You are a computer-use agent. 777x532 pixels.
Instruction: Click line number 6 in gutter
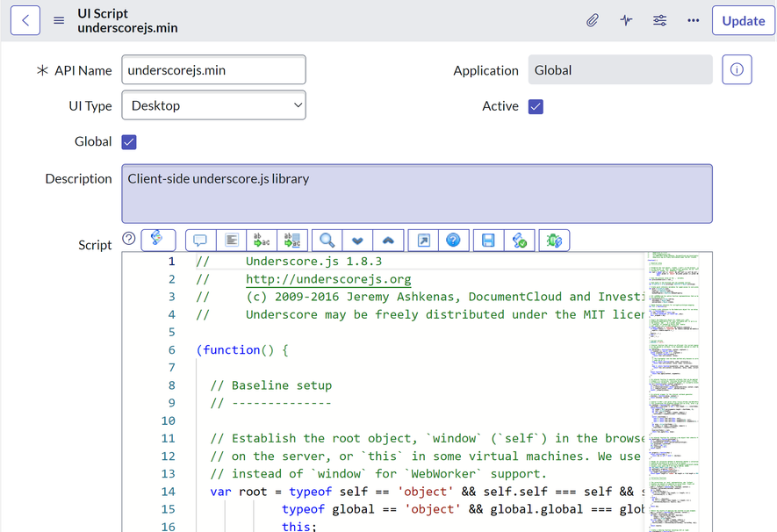171,349
